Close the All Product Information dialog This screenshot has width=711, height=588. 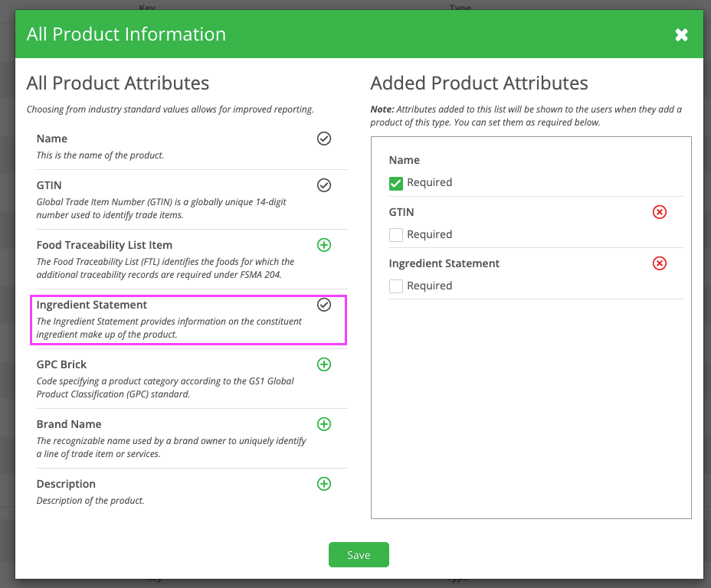(x=681, y=35)
